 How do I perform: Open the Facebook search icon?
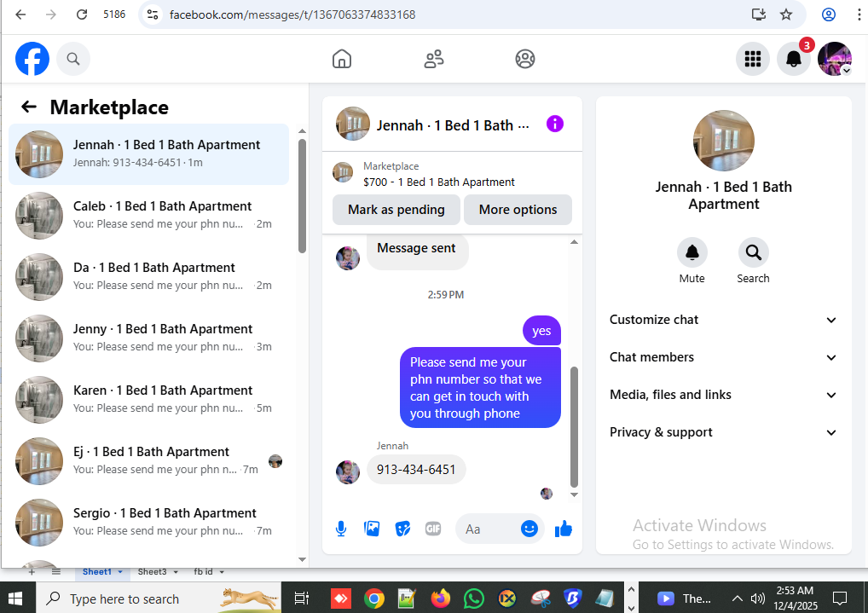point(73,59)
